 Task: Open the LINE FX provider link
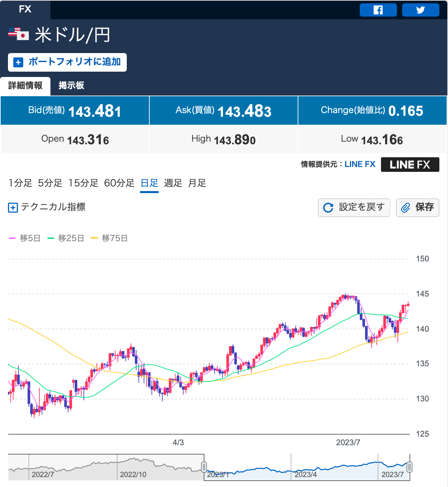click(360, 164)
